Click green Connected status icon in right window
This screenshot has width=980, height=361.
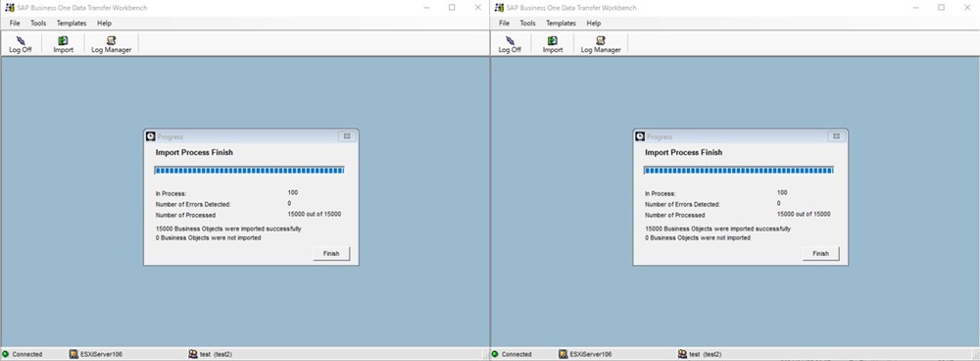495,354
